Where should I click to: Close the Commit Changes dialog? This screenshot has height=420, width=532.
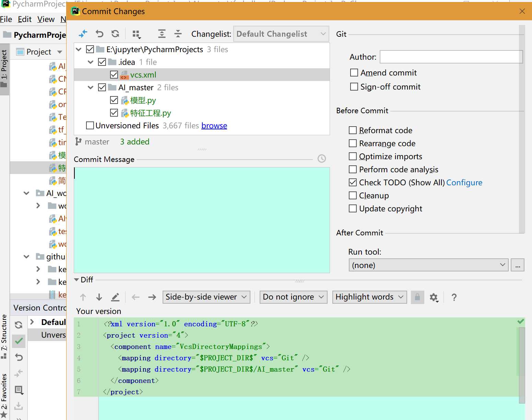[522, 11]
